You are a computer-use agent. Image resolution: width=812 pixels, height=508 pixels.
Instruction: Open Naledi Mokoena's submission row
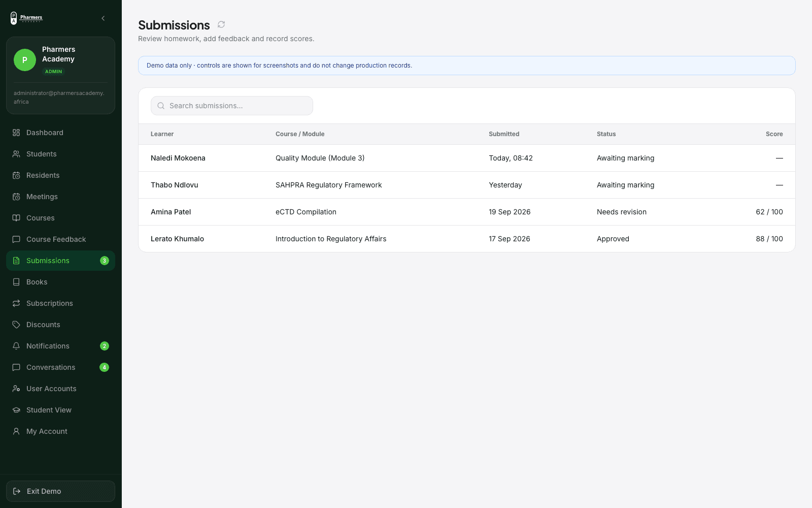tap(467, 158)
